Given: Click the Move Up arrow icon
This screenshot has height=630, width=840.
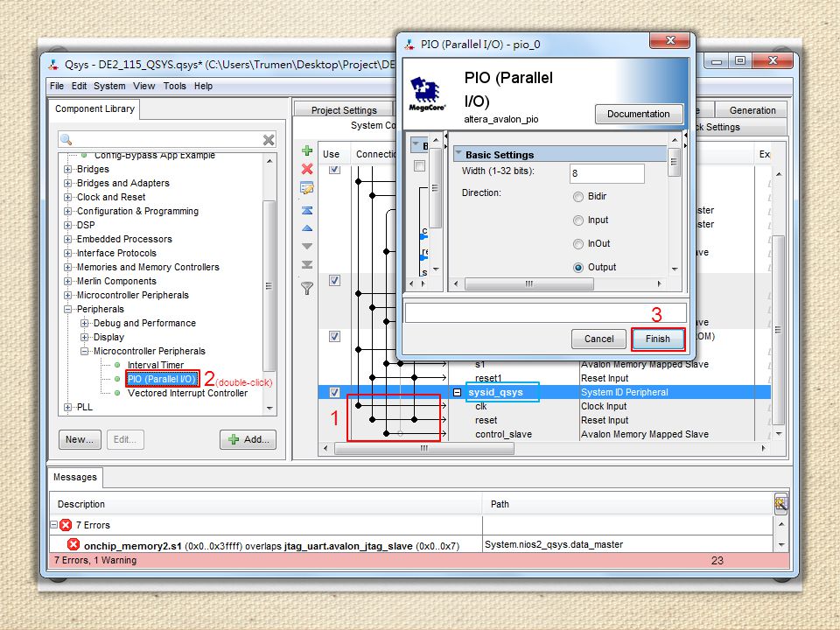Looking at the screenshot, I should (307, 228).
